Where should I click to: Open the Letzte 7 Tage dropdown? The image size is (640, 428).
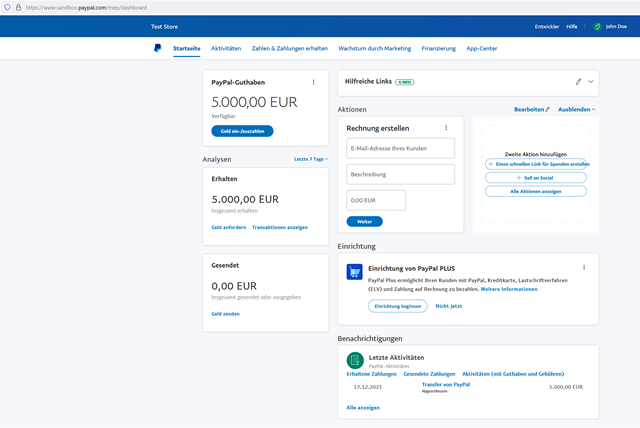click(310, 159)
